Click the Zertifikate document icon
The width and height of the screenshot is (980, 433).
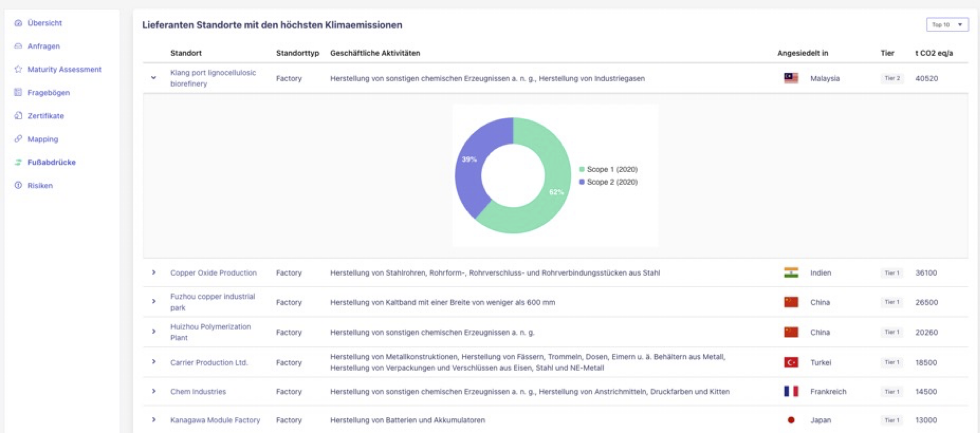pyautogui.click(x=18, y=115)
